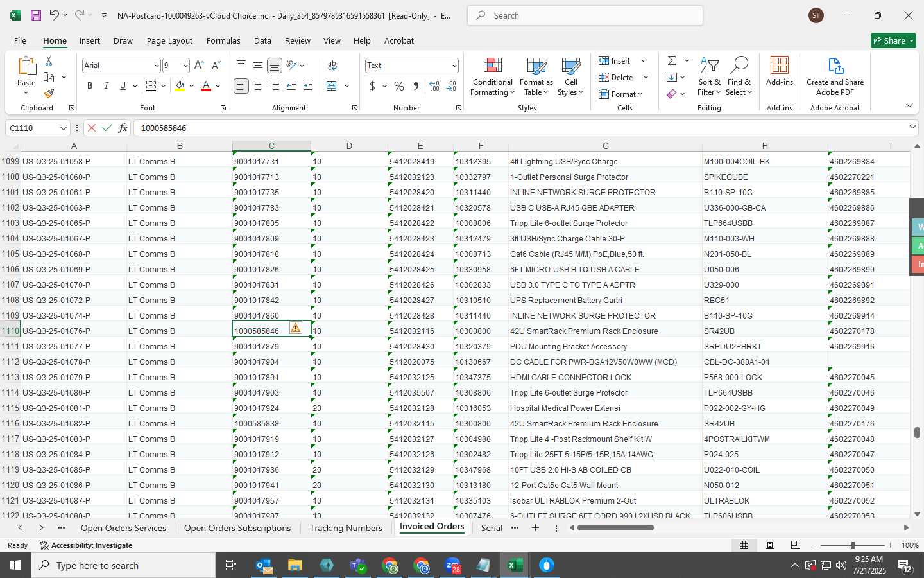Click the Save icon in title bar
The image size is (924, 578).
tap(36, 15)
